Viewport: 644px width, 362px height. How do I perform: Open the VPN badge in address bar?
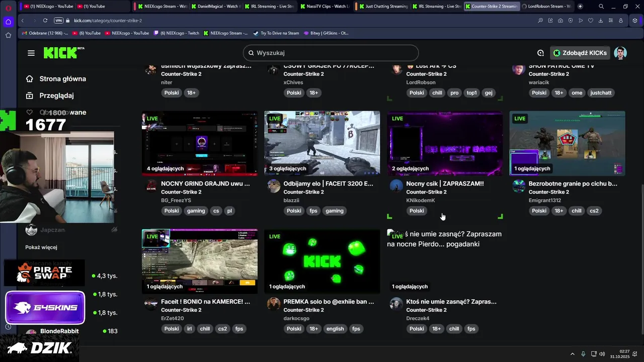tap(58, 21)
